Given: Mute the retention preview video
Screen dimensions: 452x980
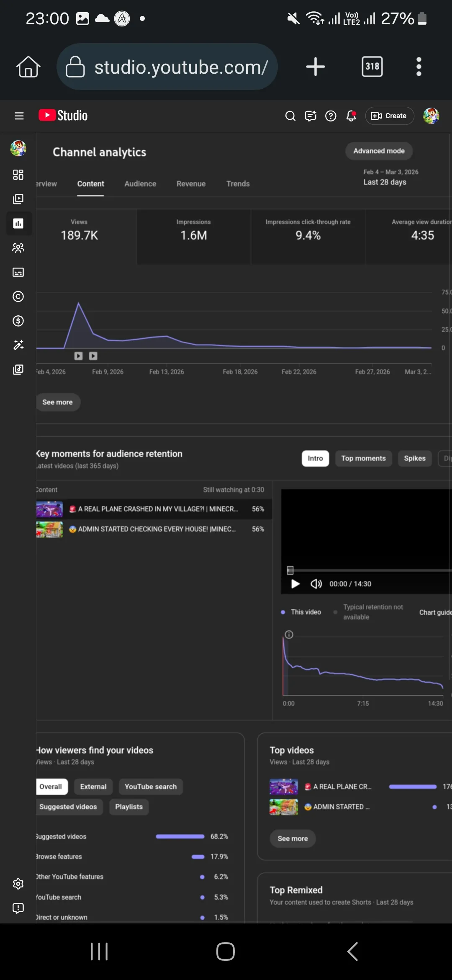Looking at the screenshot, I should pos(316,584).
